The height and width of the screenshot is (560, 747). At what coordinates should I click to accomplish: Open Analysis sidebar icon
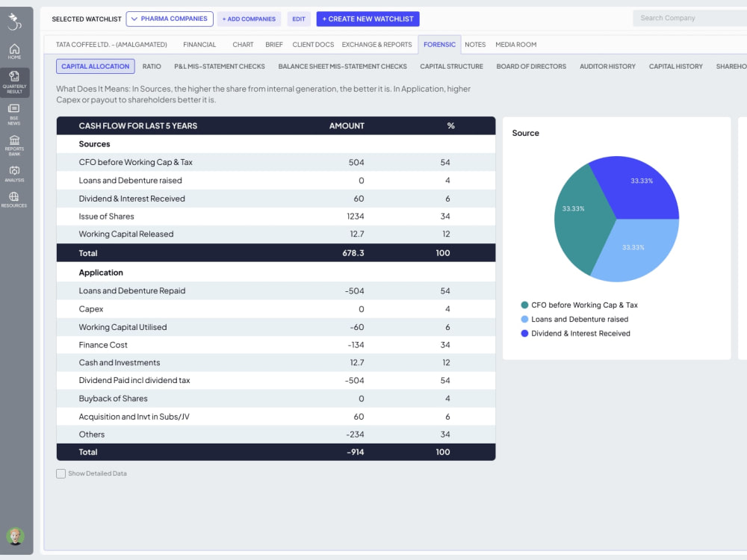pos(14,174)
